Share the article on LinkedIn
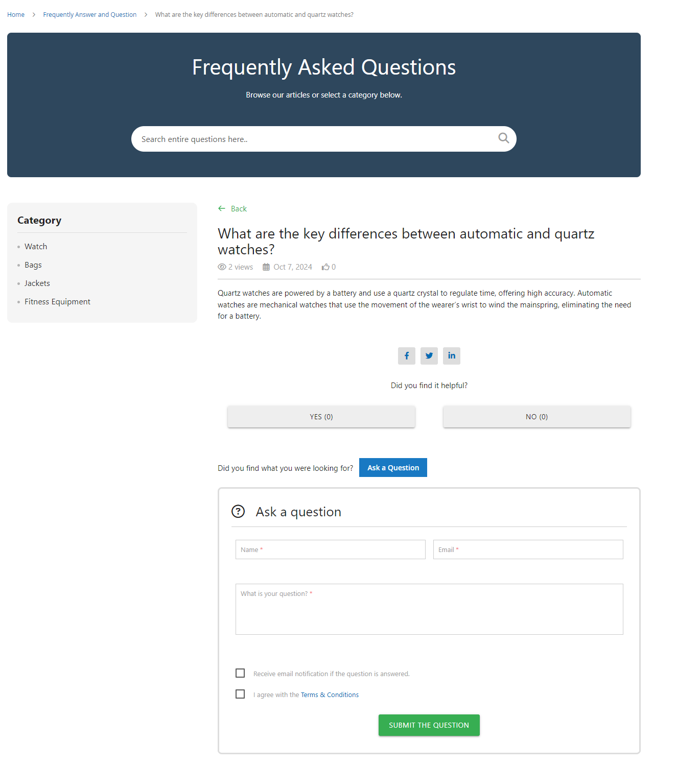700x766 pixels. tap(452, 356)
